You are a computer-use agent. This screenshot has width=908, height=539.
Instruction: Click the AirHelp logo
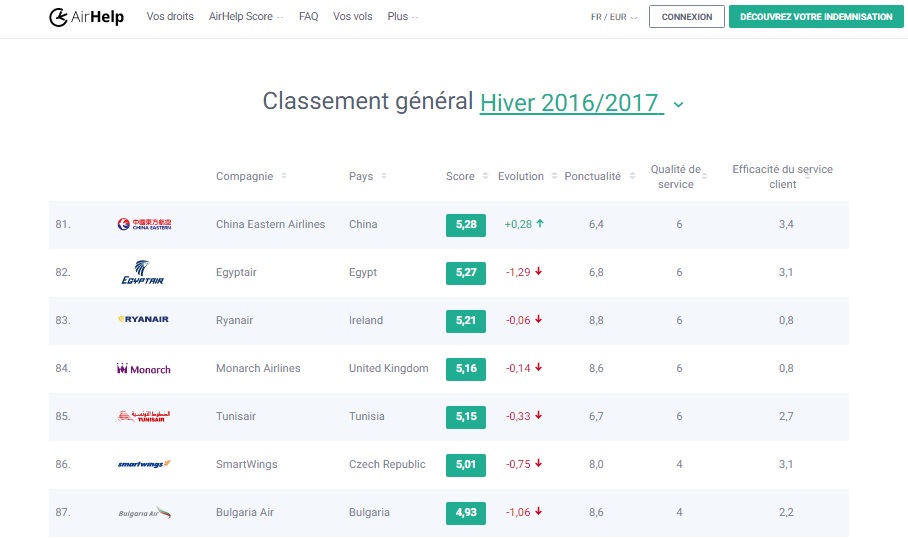[86, 17]
